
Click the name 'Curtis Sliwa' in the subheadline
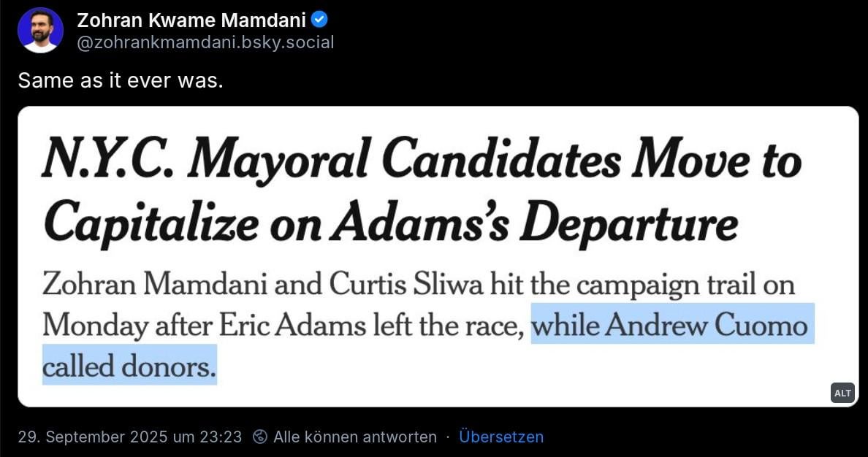406,285
